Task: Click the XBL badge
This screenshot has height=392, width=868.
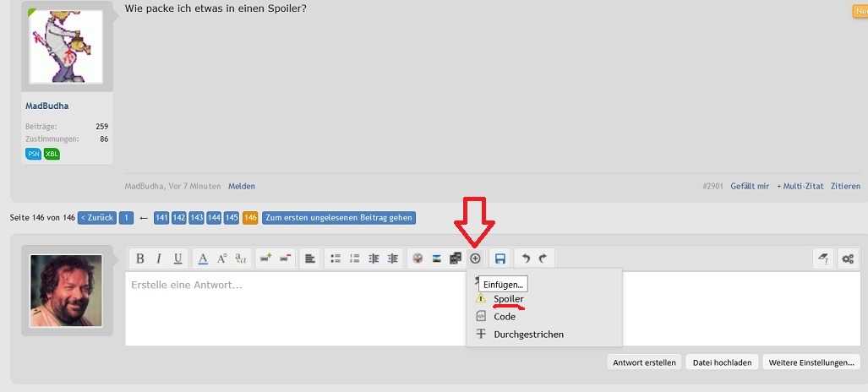Action: pos(52,154)
